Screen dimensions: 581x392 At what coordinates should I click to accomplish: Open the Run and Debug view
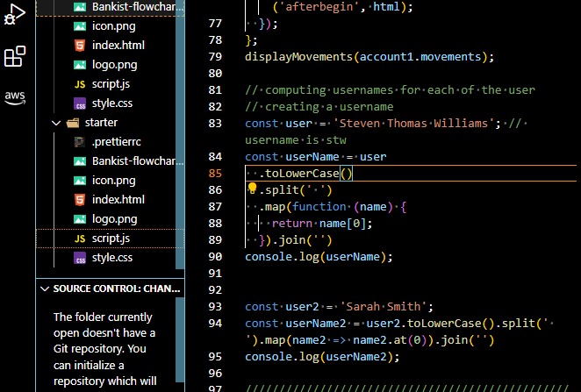pos(14,15)
